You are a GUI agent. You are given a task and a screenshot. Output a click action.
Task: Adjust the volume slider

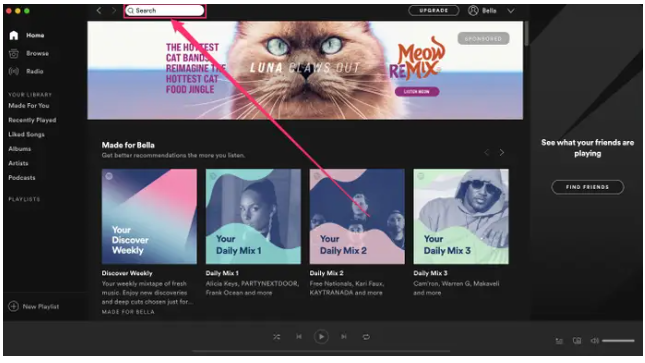point(618,341)
